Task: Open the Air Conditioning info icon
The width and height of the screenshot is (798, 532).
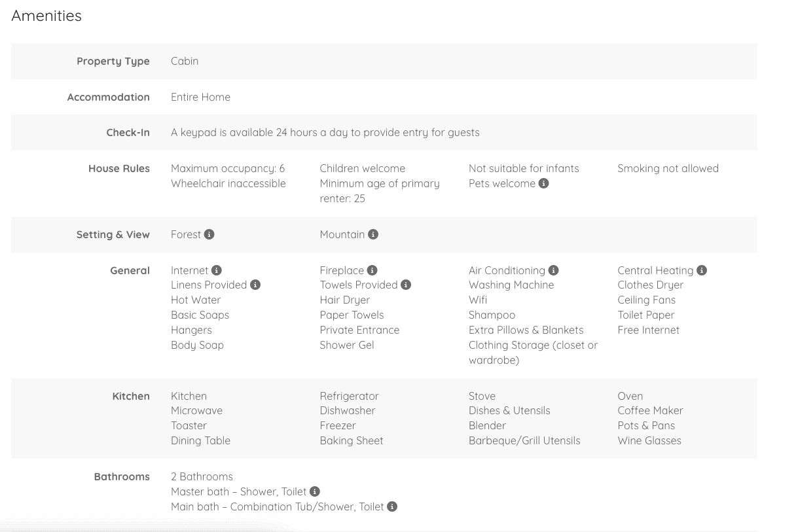Action: tap(553, 270)
